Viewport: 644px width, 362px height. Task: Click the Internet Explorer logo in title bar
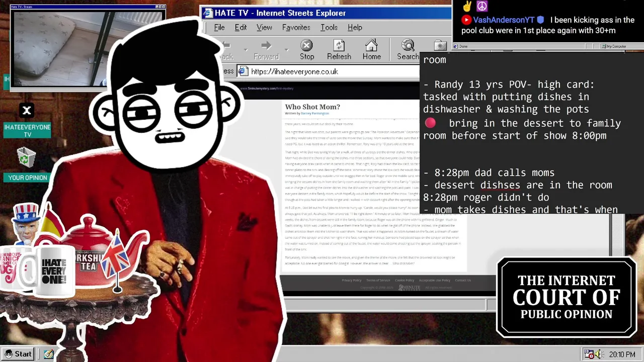click(208, 13)
